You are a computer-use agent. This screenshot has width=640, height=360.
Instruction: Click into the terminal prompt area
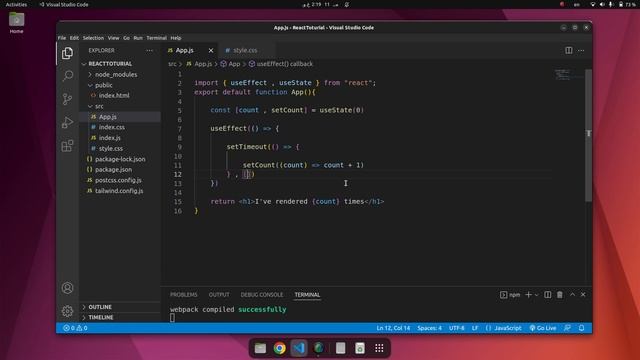pos(172,318)
